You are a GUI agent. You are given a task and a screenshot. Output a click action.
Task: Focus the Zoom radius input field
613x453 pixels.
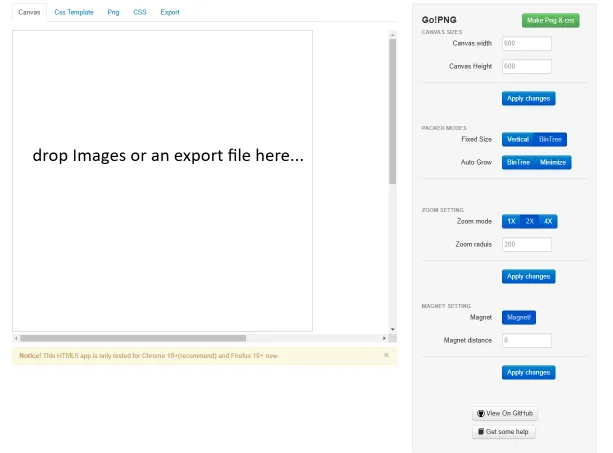coord(527,245)
